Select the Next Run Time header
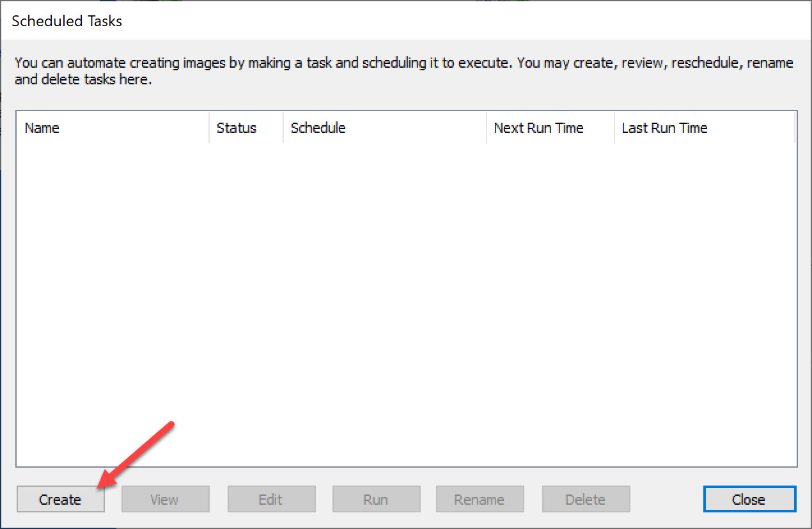The image size is (812, 529). coord(550,128)
